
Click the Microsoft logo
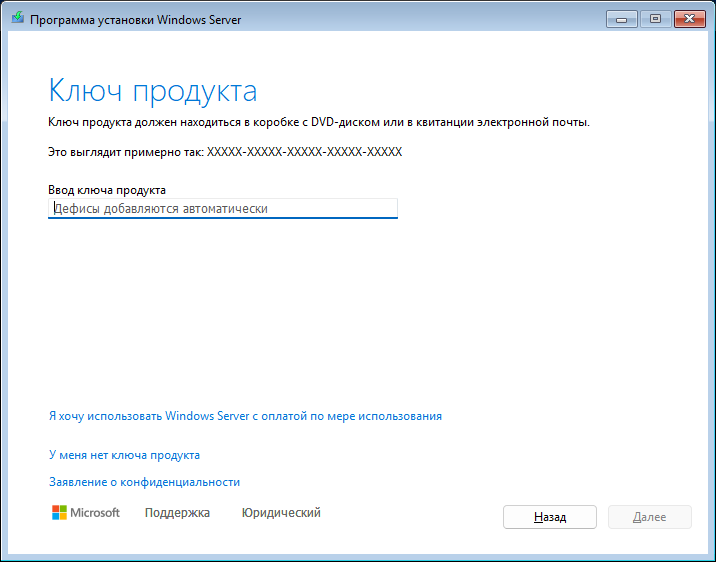tap(86, 513)
